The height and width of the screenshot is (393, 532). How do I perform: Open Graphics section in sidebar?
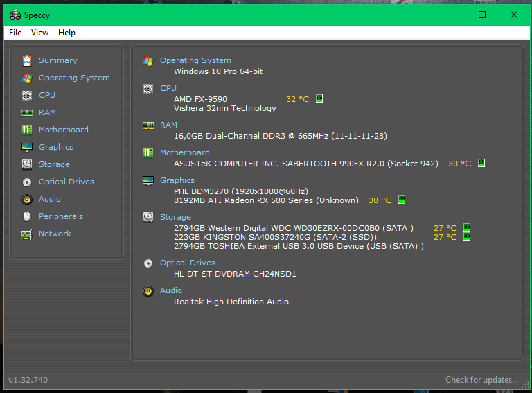[x=56, y=147]
